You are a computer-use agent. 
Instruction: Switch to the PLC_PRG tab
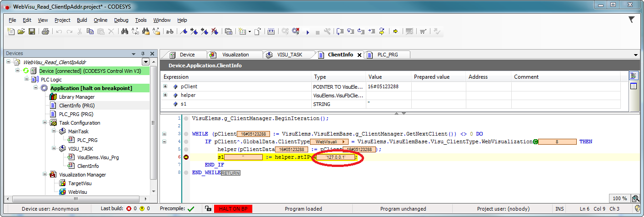[388, 55]
